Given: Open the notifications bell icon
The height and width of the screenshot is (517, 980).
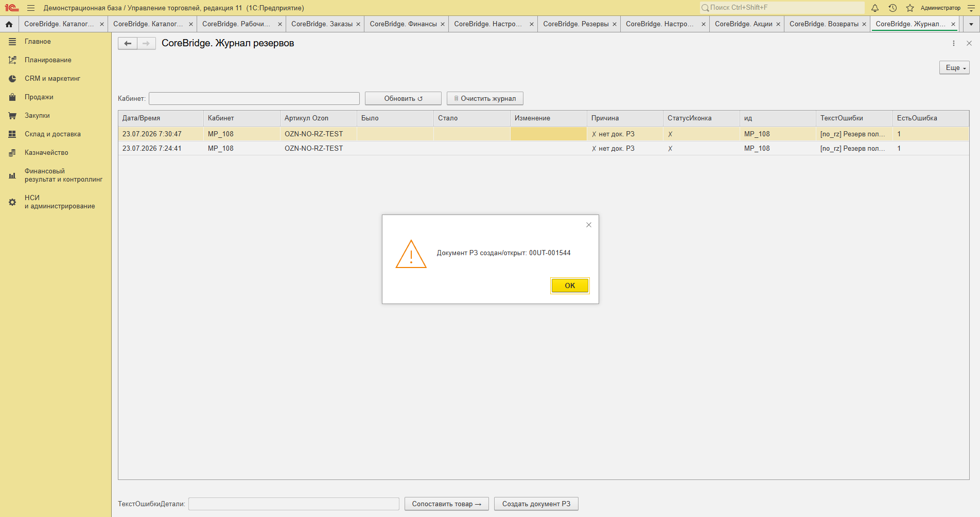Looking at the screenshot, I should [875, 8].
